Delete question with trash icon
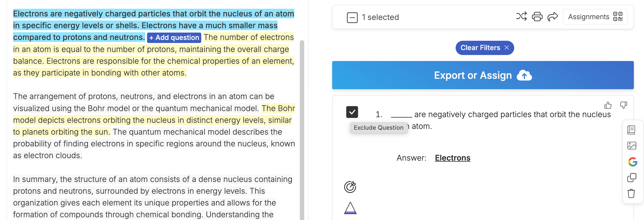Viewport: 644px width, 220px height. pyautogui.click(x=631, y=194)
